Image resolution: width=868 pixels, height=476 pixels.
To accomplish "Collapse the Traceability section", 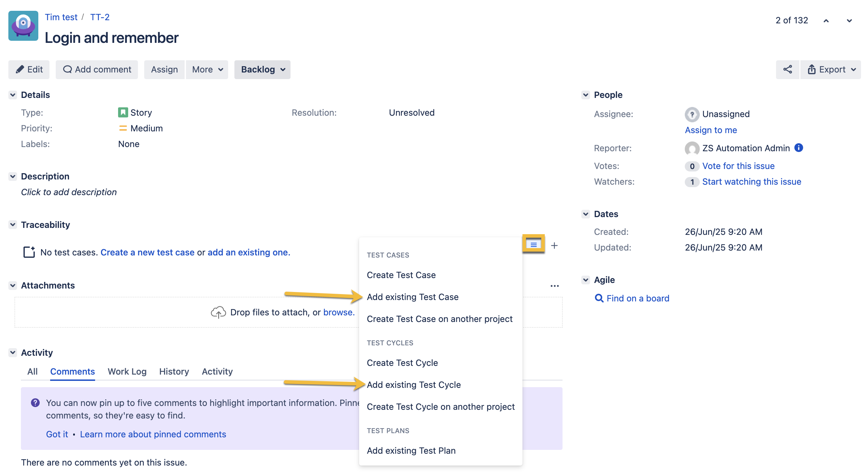I will pyautogui.click(x=13, y=225).
